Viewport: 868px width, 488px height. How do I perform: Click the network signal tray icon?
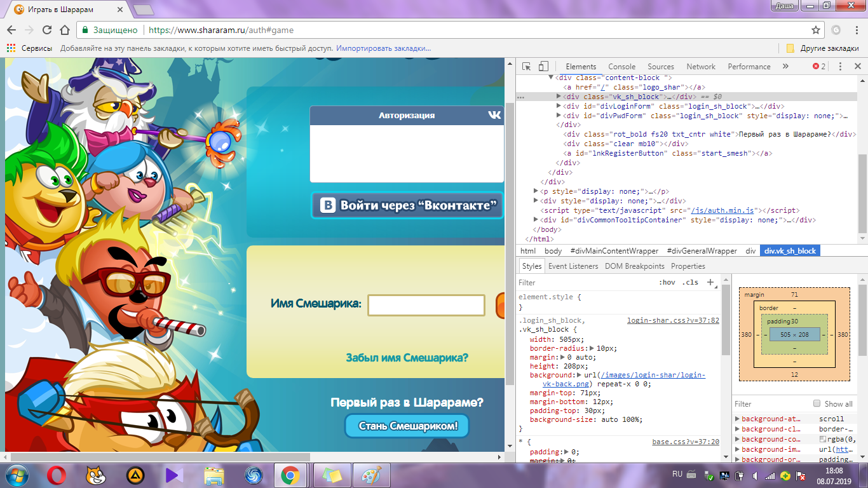pyautogui.click(x=770, y=475)
